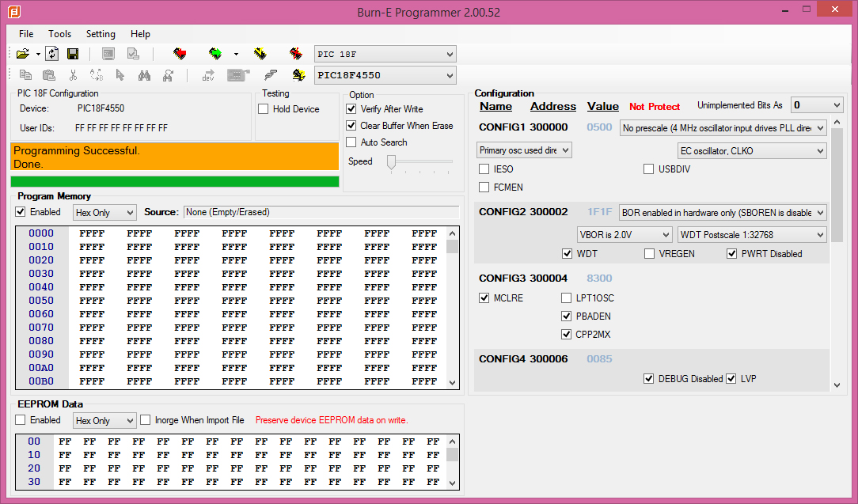Open the BOR enabled in hardware dropdown
The image size is (858, 504).
coord(723,212)
